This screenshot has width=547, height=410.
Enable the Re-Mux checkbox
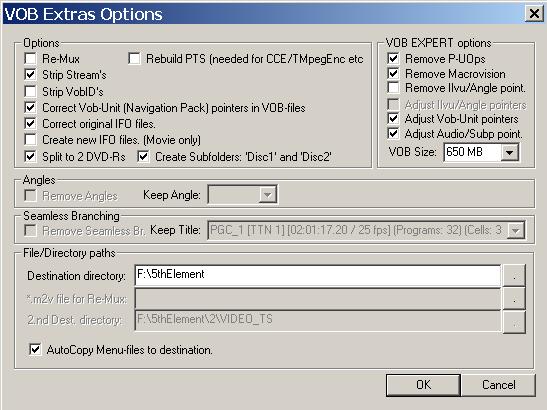click(x=30, y=58)
